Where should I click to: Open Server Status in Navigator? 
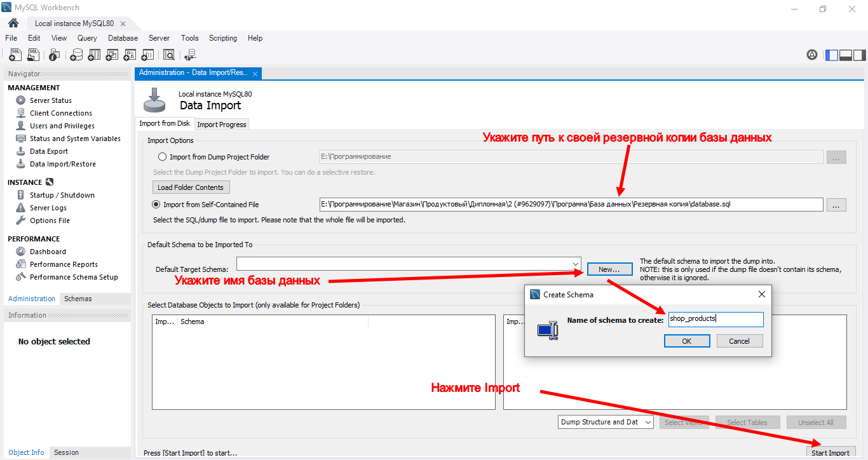click(x=51, y=100)
